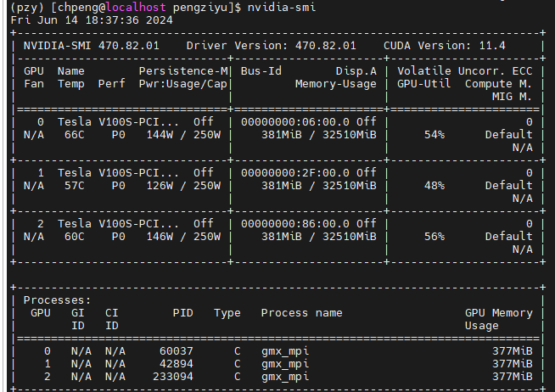Click the "Process name" column header
Image resolution: width=555 pixels, height=392 pixels.
[x=301, y=313]
